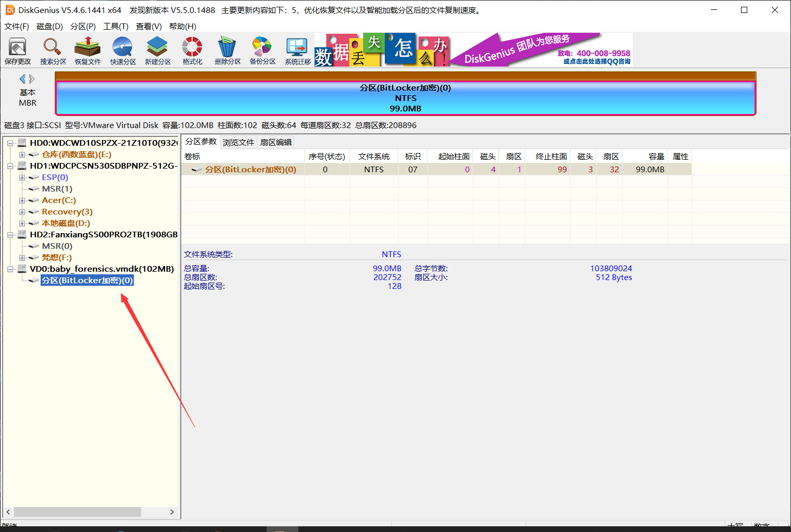Expand the 梵想(F:) partition node
The width and height of the screenshot is (791, 532).
[x=22, y=258]
